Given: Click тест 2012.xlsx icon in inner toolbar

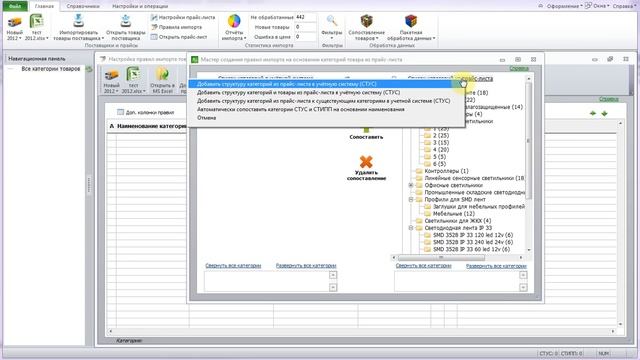Looking at the screenshot, I should (x=133, y=74).
